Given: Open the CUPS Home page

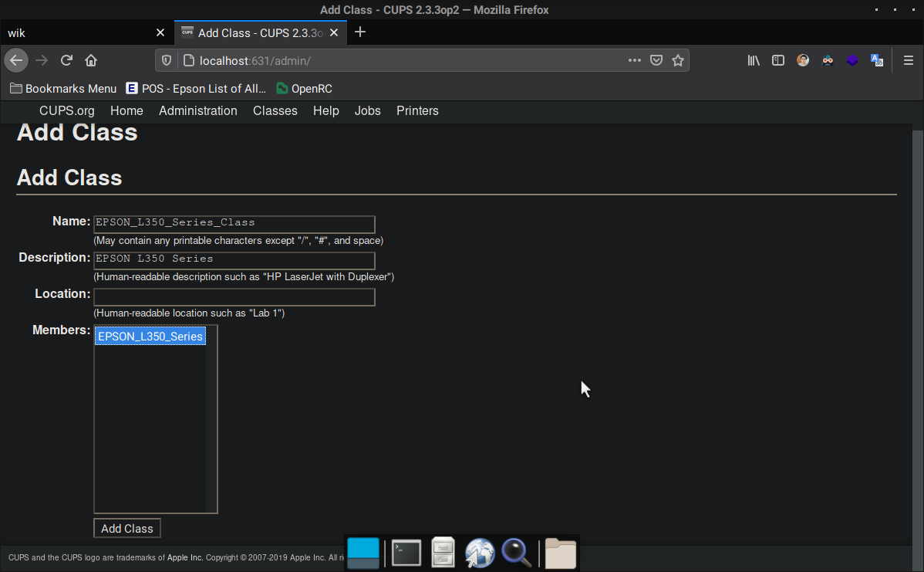Looking at the screenshot, I should [126, 111].
